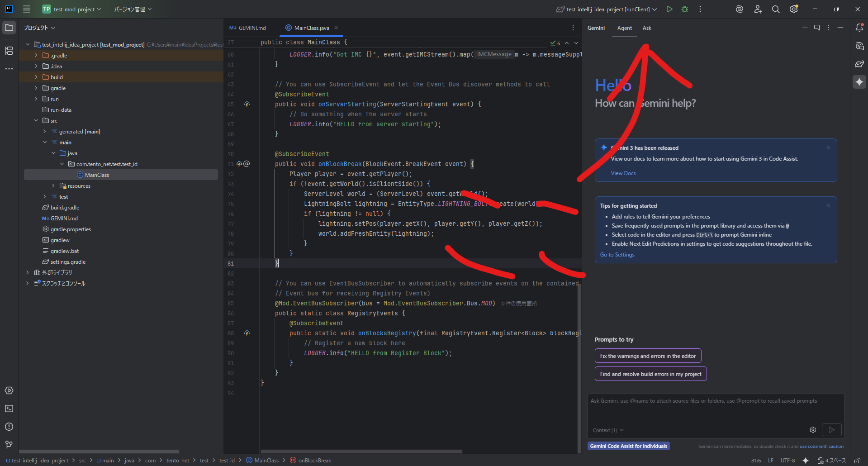Click Search Everywhere magnifier icon

pyautogui.click(x=775, y=9)
